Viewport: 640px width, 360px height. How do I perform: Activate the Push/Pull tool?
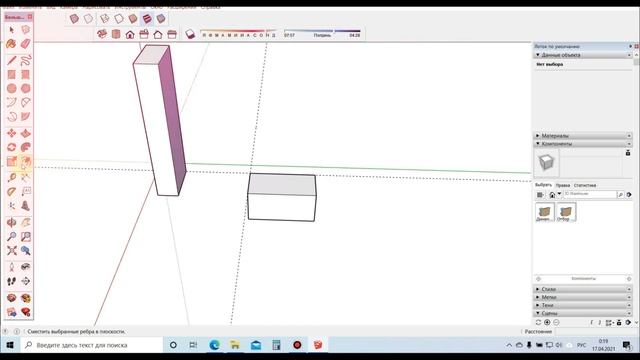pyautogui.click(x=26, y=133)
